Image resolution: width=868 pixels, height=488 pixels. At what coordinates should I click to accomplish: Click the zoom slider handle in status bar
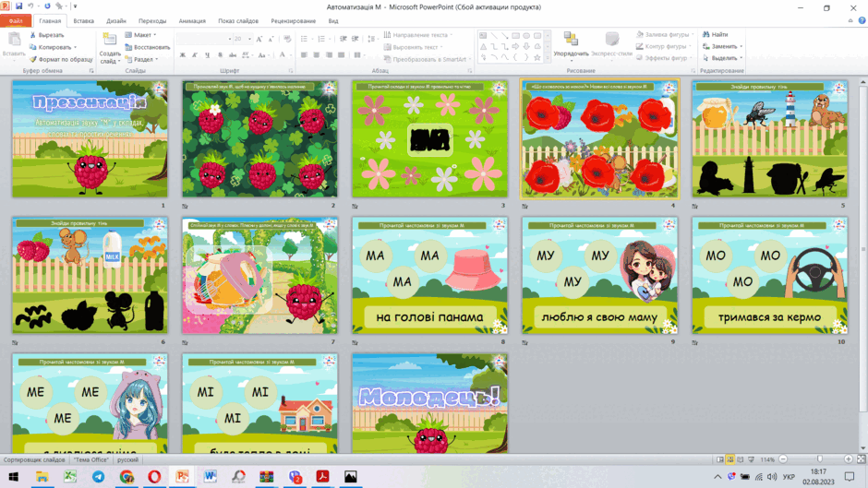[820, 459]
